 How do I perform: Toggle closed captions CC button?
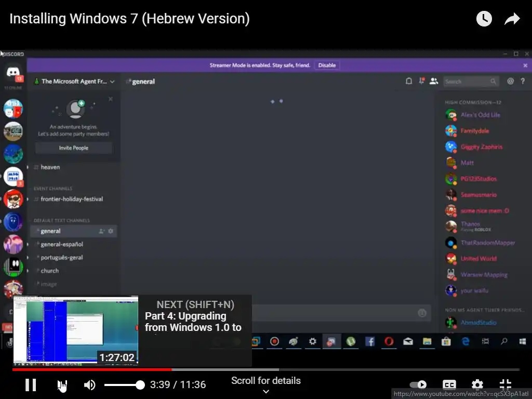449,384
